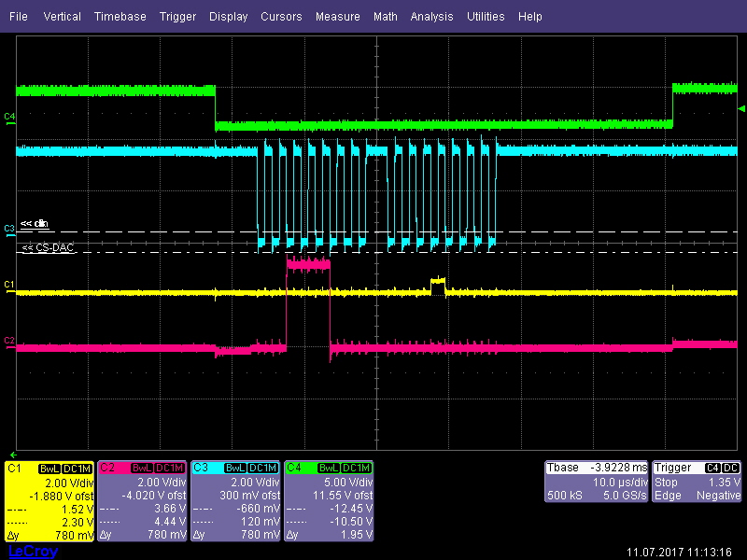Click the DC1M icon in the C3 descriptor
Image resolution: width=747 pixels, height=560 pixels.
click(261, 469)
